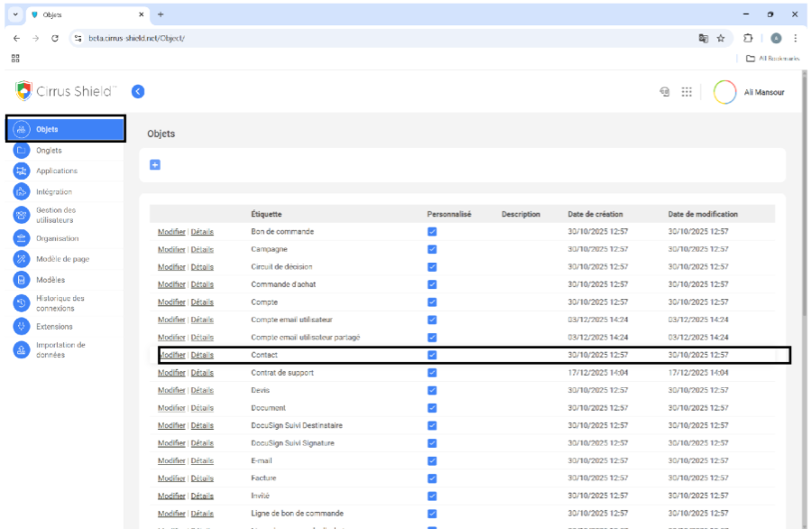
Task: Toggle the Personnalisé checkbox for Contact
Action: pos(432,355)
